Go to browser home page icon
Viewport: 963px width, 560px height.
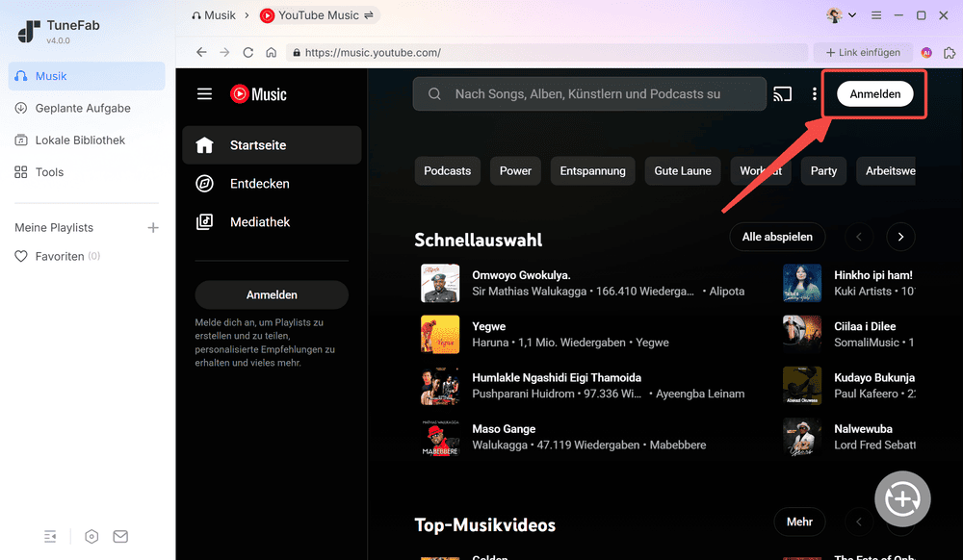[272, 53]
